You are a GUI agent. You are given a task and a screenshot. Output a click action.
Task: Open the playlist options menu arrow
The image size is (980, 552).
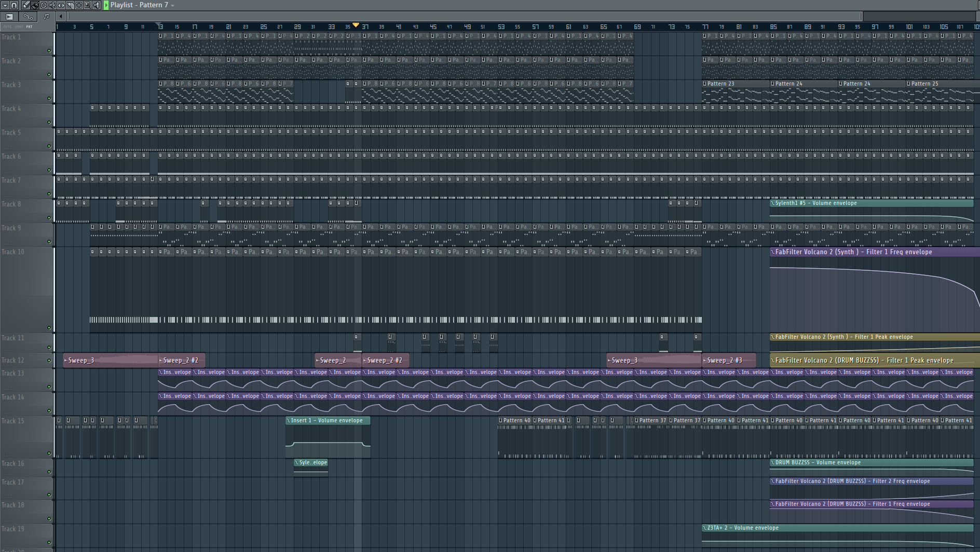[5, 5]
